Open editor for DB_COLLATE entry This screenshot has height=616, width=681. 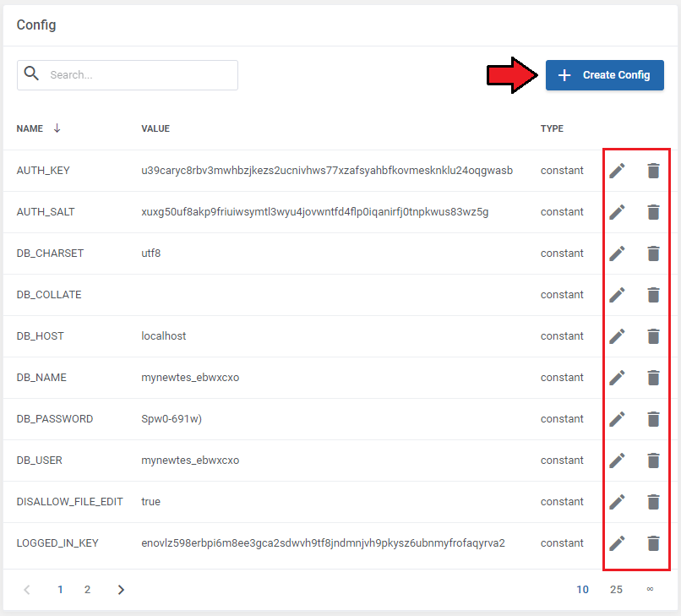[x=617, y=295]
